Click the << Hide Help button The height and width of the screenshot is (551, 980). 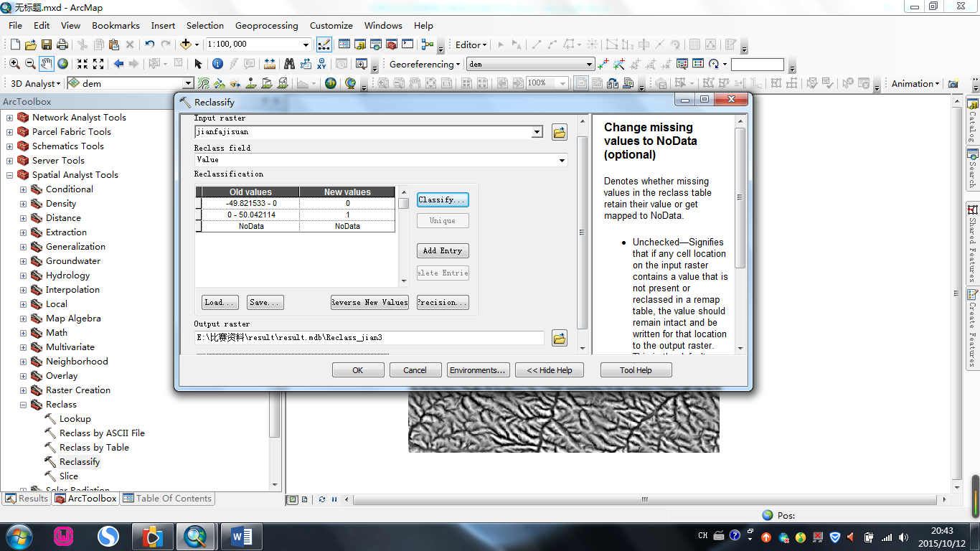tap(550, 370)
